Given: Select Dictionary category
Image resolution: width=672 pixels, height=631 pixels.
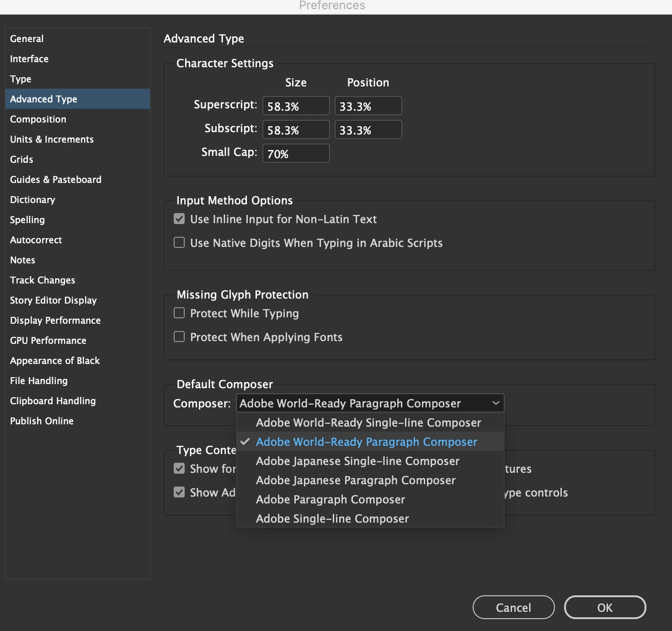Looking at the screenshot, I should point(78,200).
